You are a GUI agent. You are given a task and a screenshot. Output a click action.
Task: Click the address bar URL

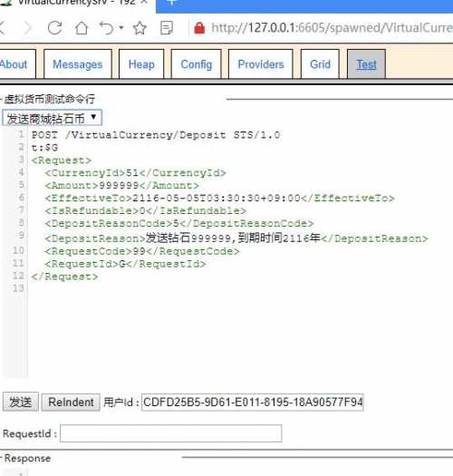pyautogui.click(x=332, y=28)
